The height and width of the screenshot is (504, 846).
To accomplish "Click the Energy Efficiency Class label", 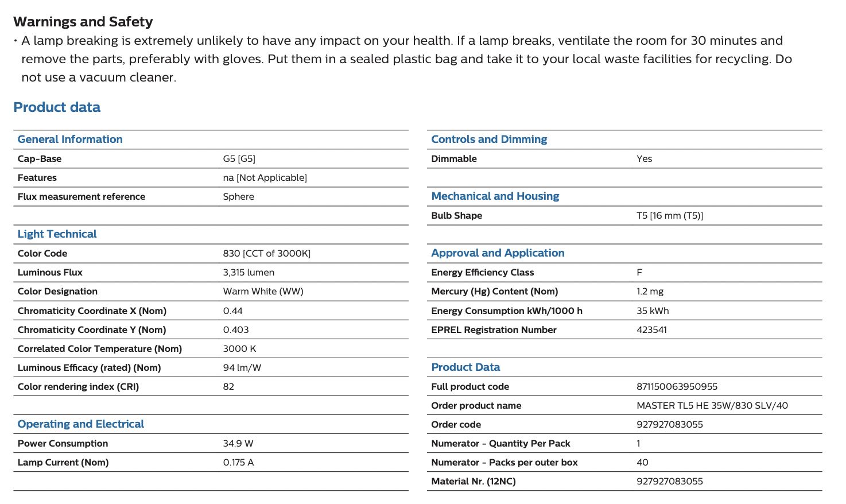I will click(482, 273).
